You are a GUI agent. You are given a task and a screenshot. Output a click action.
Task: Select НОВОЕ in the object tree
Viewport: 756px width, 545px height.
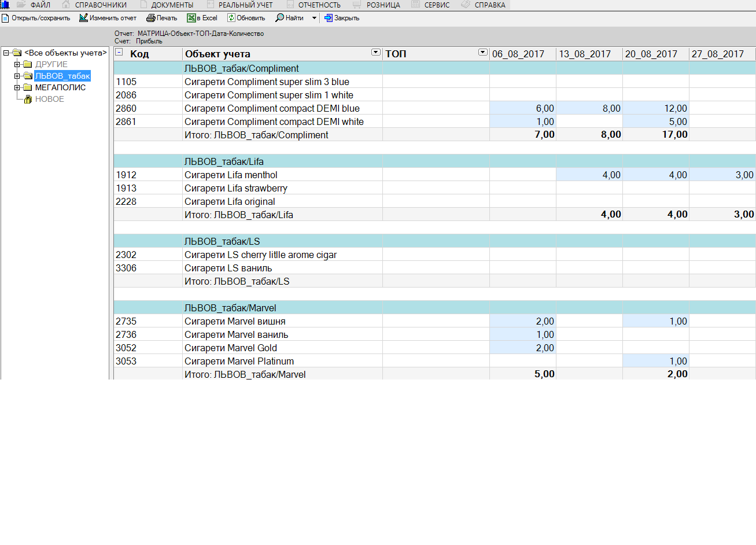click(50, 99)
